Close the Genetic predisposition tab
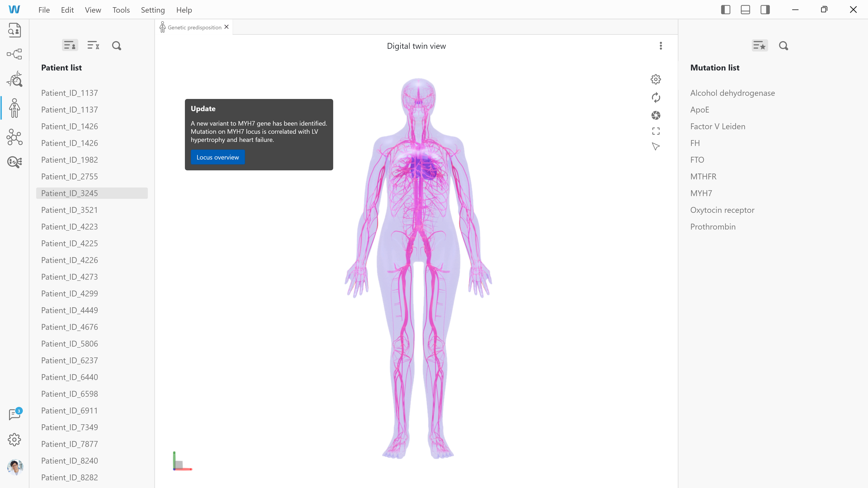 tap(227, 27)
